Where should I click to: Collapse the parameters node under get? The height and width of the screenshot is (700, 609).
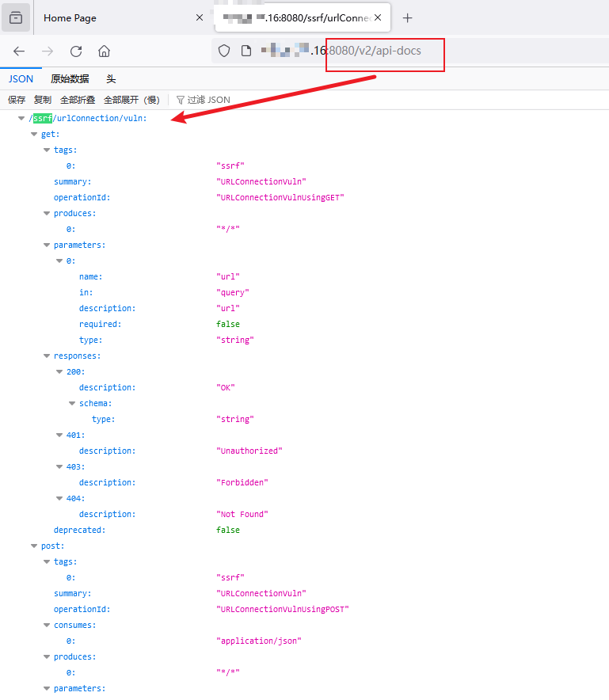47,245
